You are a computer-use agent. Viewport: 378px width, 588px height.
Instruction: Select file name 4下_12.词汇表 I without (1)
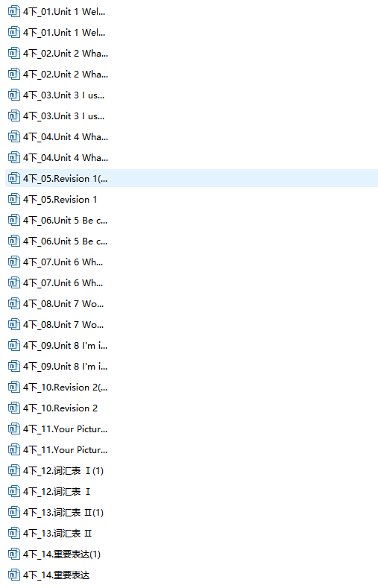[57, 491]
